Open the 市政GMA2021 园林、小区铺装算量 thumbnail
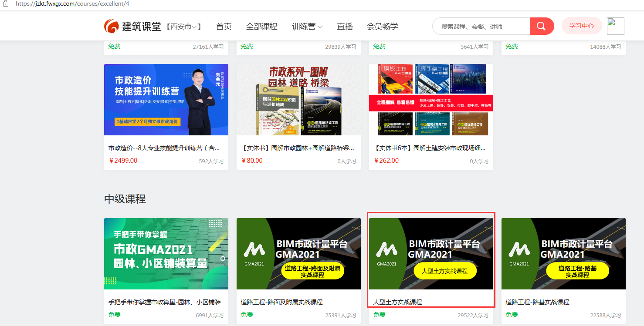The image size is (644, 326). (x=166, y=254)
